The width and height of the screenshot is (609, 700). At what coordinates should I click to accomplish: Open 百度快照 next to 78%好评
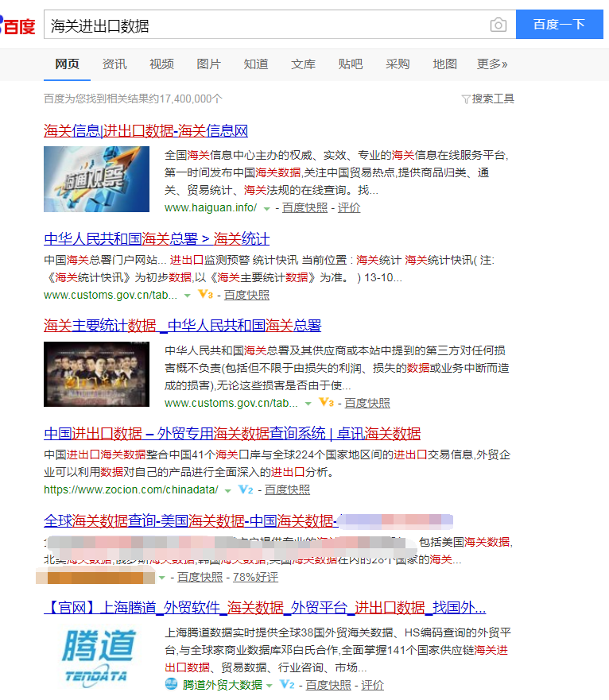pos(200,577)
